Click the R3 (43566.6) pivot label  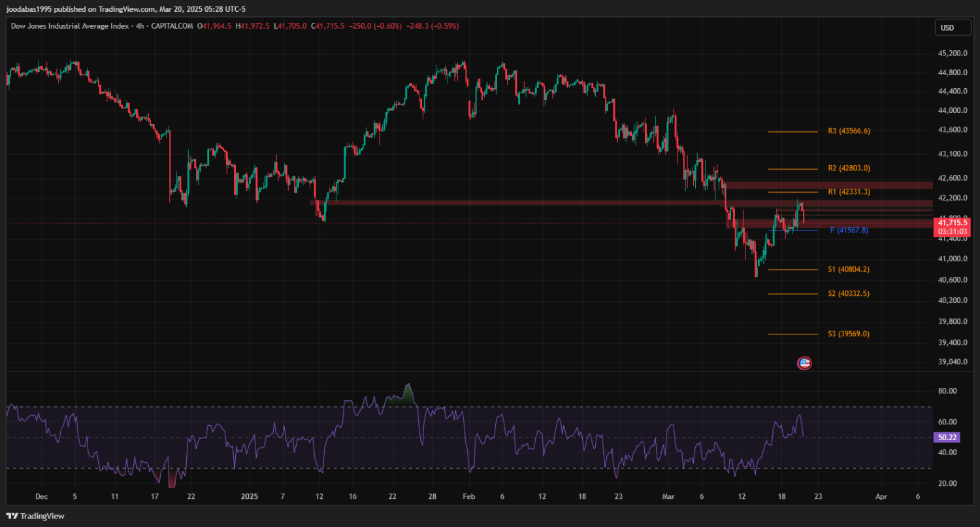849,131
